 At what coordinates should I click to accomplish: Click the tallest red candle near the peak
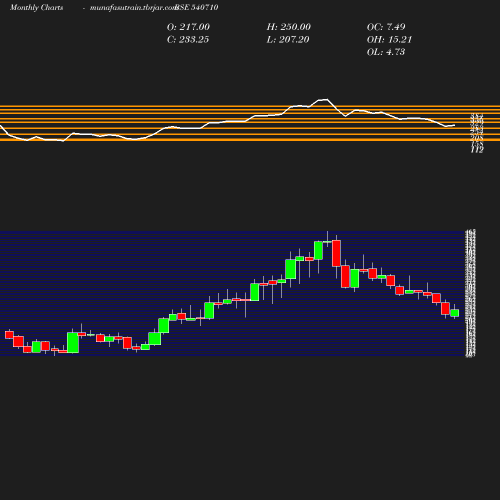click(x=336, y=253)
